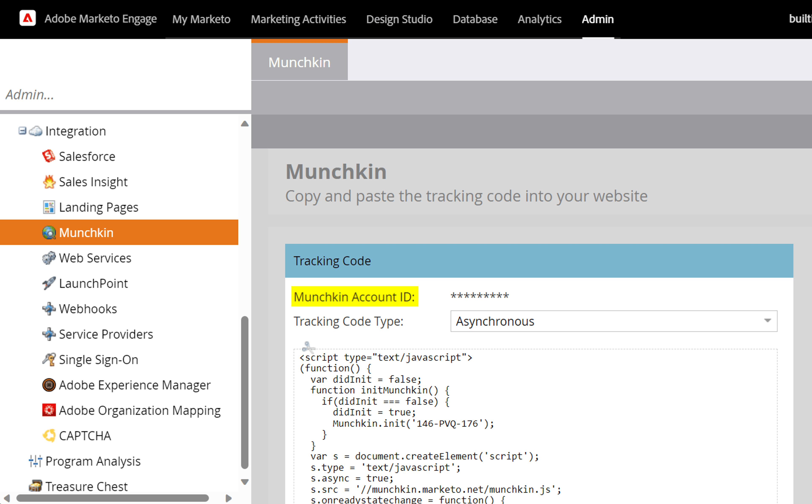
Task: Click the tree scroll down arrow
Action: pos(245,482)
